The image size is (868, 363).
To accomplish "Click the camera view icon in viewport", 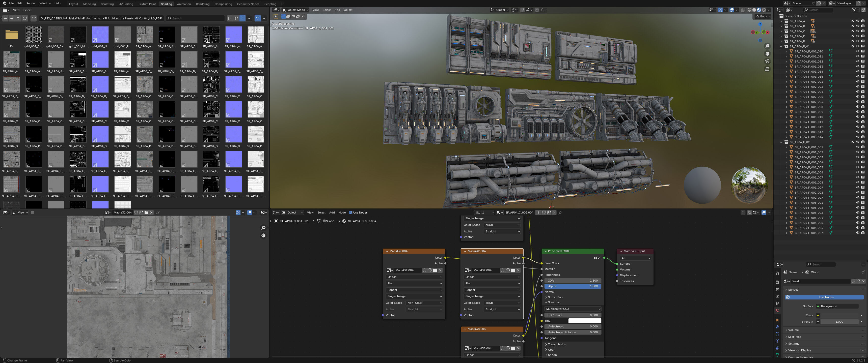I will click(x=767, y=61).
